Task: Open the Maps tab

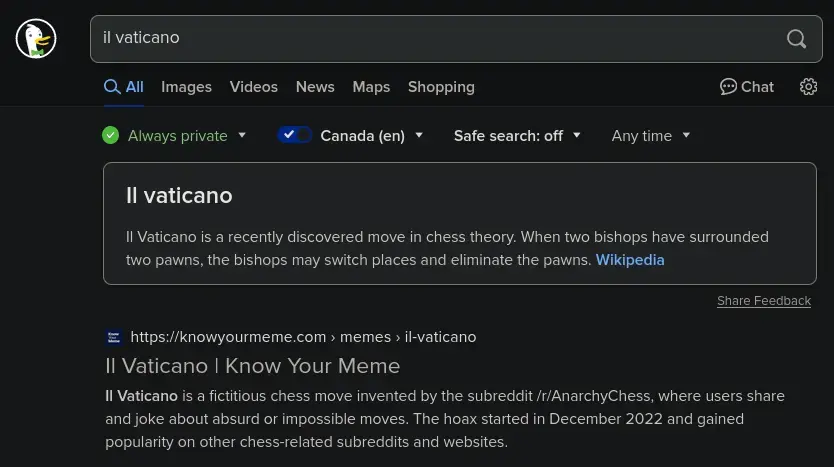Action: pos(371,87)
